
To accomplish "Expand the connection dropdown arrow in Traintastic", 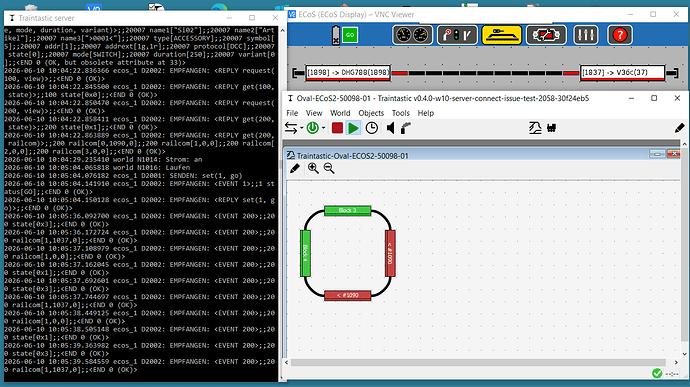I will (x=301, y=128).
